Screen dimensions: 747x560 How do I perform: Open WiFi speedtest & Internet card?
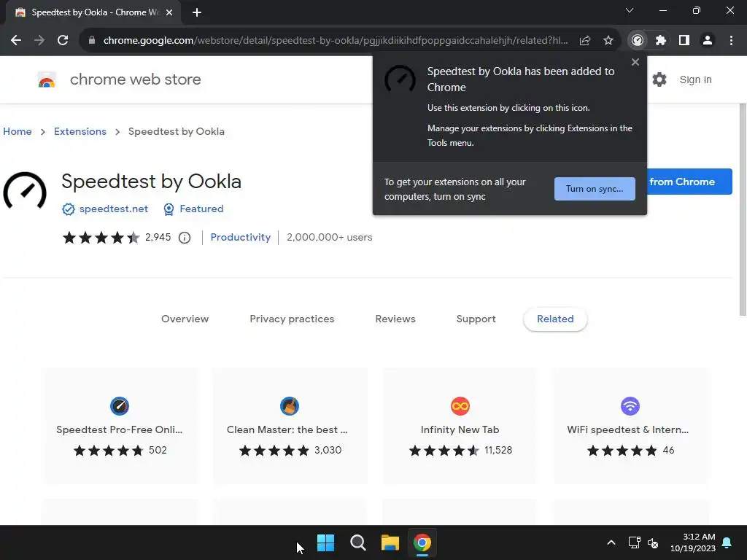click(630, 426)
